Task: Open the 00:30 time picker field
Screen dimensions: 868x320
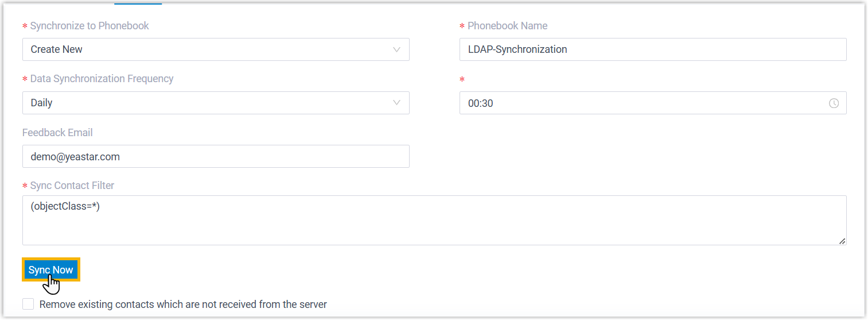Action: (x=643, y=103)
